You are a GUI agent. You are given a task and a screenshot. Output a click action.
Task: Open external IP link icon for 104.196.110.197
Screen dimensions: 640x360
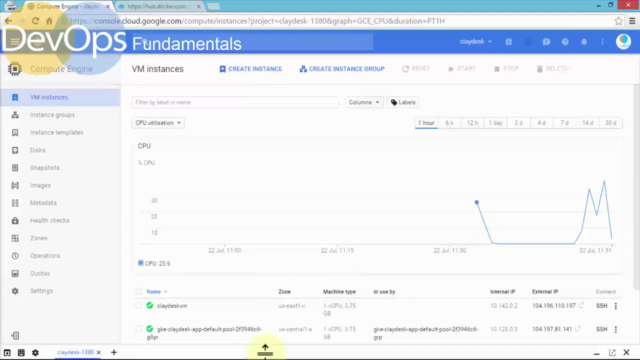pos(581,305)
